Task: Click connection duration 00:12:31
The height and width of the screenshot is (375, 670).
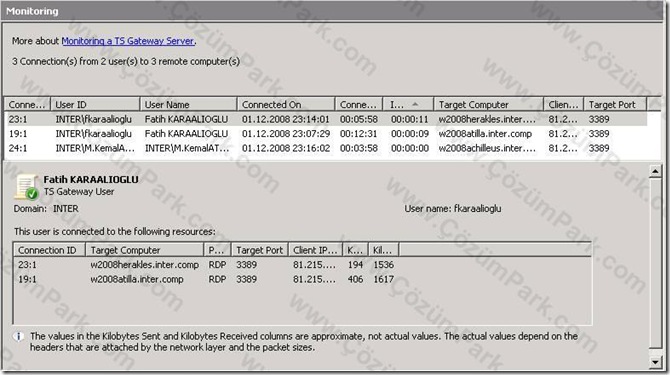Action: pyautogui.click(x=359, y=134)
